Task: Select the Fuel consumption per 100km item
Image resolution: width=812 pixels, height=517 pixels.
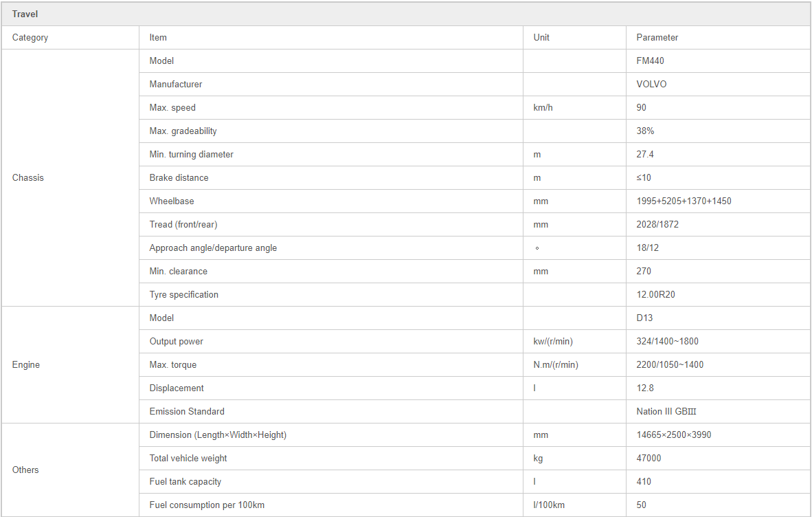Action: [207, 505]
